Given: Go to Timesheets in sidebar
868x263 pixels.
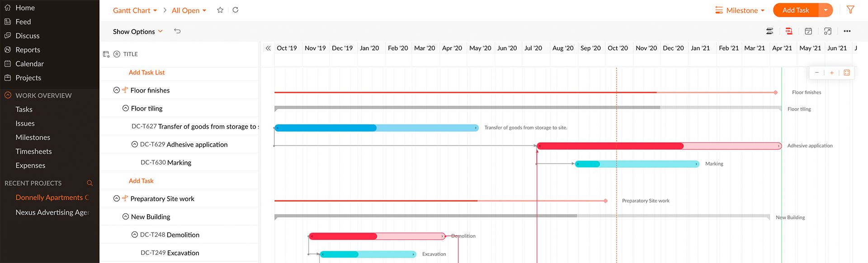Looking at the screenshot, I should coord(33,151).
